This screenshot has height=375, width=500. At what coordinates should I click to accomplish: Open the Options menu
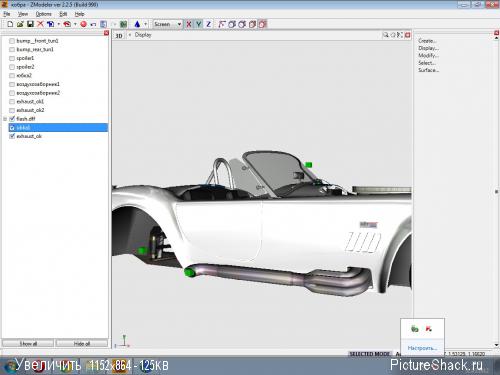44,14
